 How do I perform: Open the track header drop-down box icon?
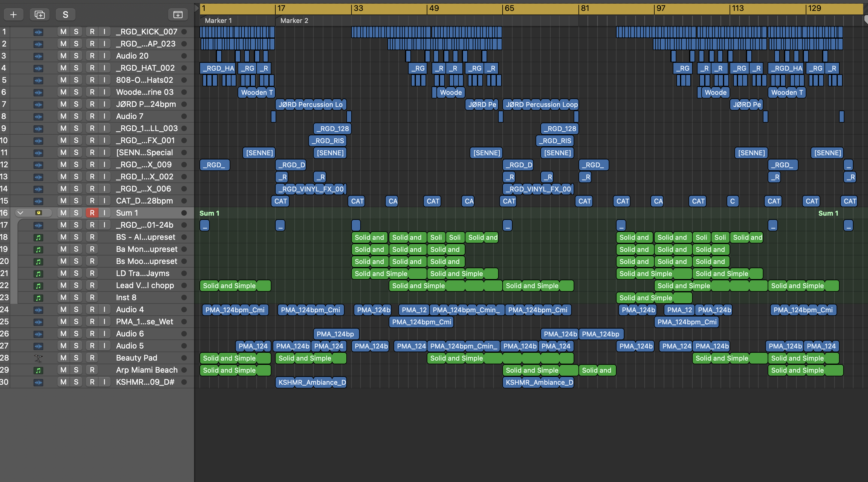[x=178, y=14]
